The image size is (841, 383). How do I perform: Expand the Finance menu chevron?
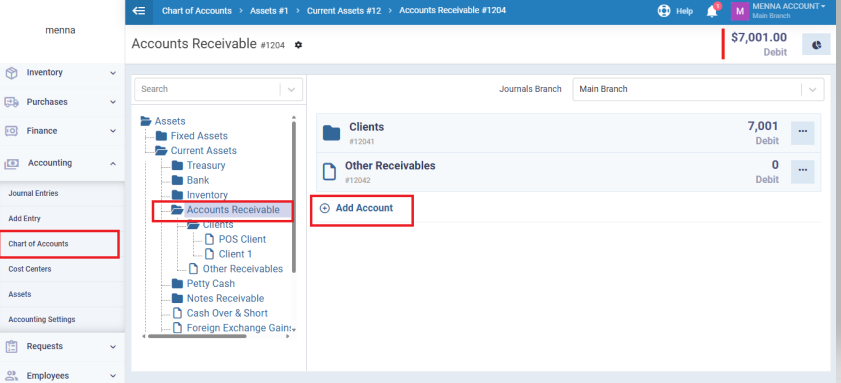113,131
